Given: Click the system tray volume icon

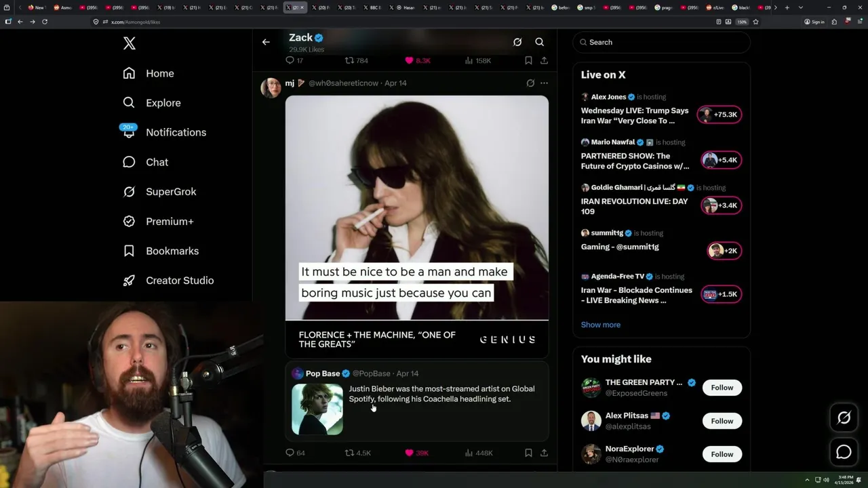Looking at the screenshot, I should pyautogui.click(x=826, y=480).
